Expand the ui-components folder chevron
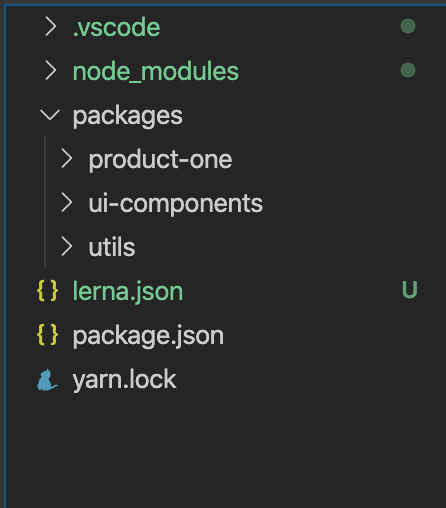The height and width of the screenshot is (508, 446). 67,203
